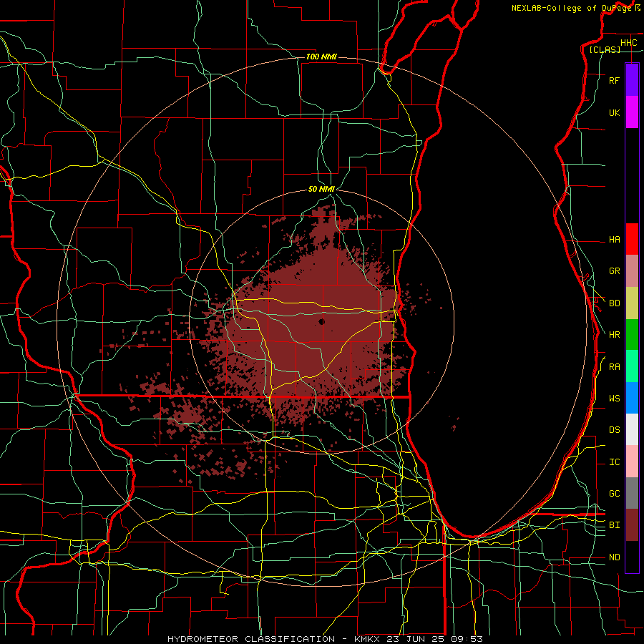Click the 'BD' legend label
The image size is (644, 644).
[x=615, y=303]
